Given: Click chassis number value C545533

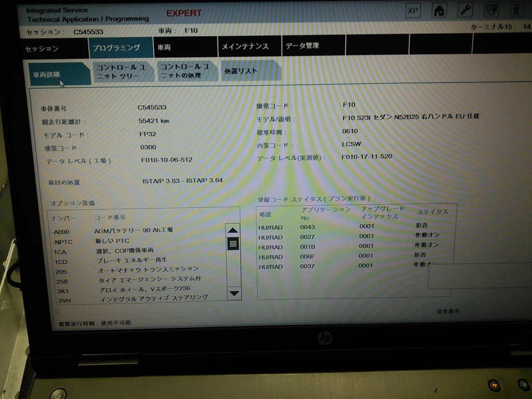Looking at the screenshot, I should point(152,107).
